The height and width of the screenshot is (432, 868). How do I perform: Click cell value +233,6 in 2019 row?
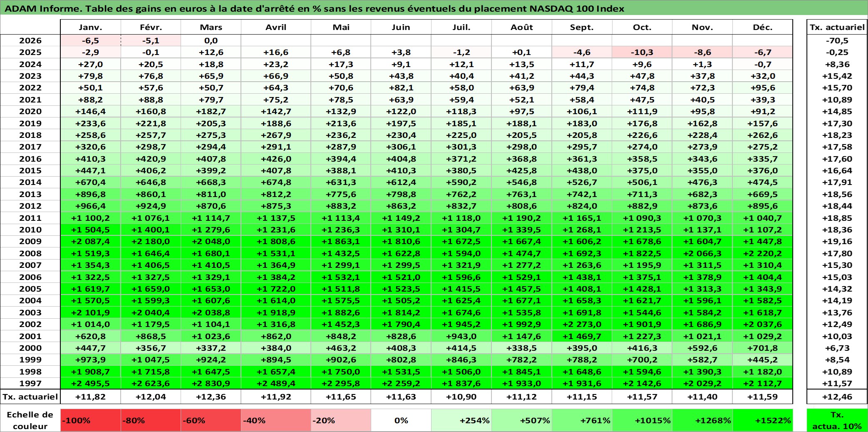tap(90, 123)
